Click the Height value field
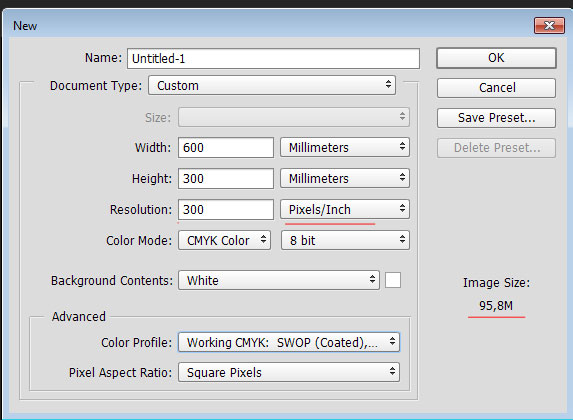The width and height of the screenshot is (573, 420). 226,178
